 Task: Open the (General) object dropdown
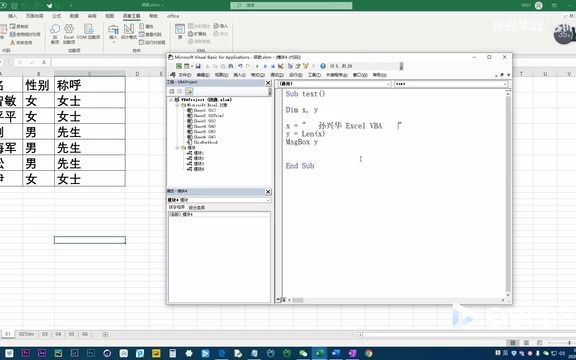coord(334,84)
